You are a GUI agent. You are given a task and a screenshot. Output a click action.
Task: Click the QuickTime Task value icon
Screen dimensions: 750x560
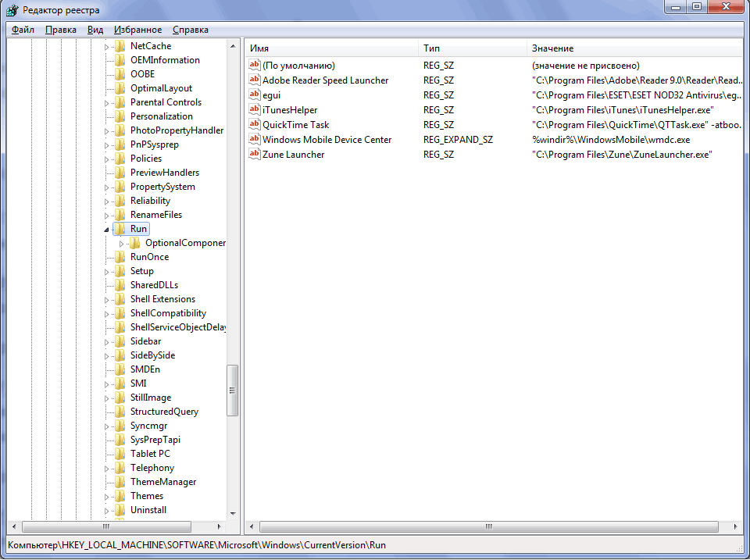click(x=254, y=125)
